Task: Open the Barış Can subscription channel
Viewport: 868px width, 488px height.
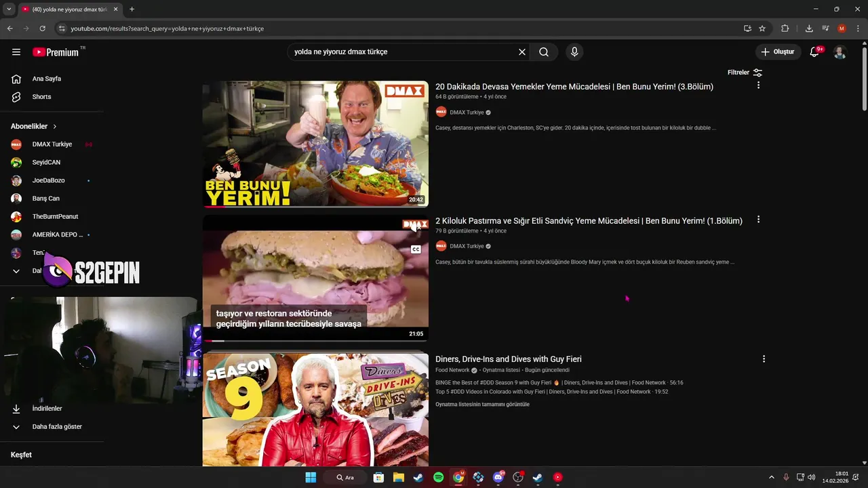Action: tap(46, 199)
